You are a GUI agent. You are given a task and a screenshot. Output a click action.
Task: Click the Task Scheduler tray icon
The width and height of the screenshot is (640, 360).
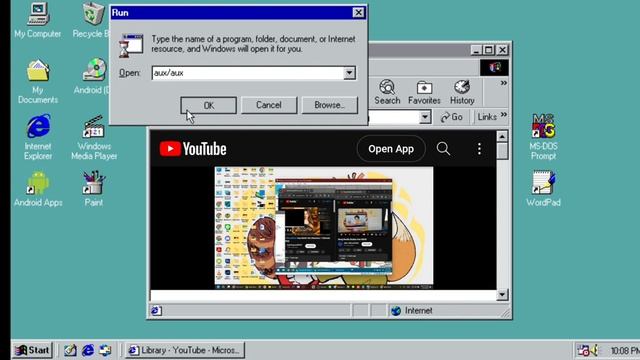pyautogui.click(x=583, y=350)
